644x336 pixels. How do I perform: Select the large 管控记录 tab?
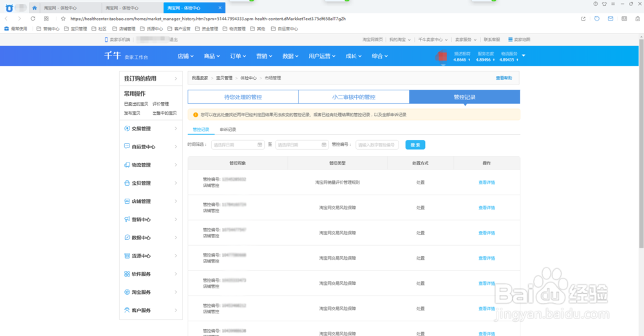coord(464,97)
